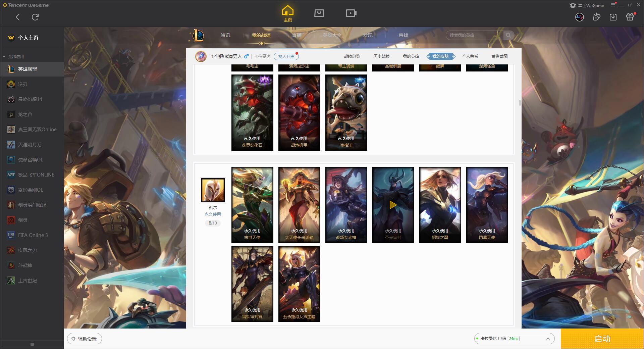Select 最终幻想14 in sidebar
This screenshot has height=349, width=644.
pos(32,99)
